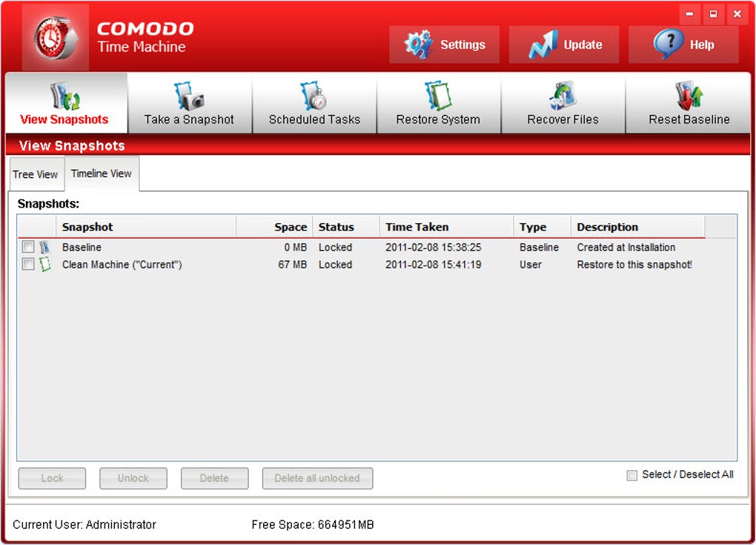The width and height of the screenshot is (756, 545).
Task: Sort by the Snapshot column header
Action: pyautogui.click(x=145, y=227)
